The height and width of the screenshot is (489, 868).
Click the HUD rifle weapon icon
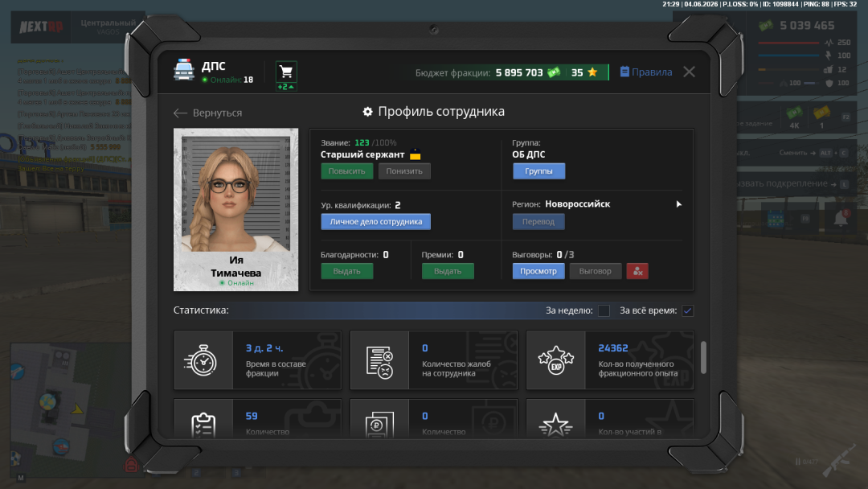coord(839,461)
